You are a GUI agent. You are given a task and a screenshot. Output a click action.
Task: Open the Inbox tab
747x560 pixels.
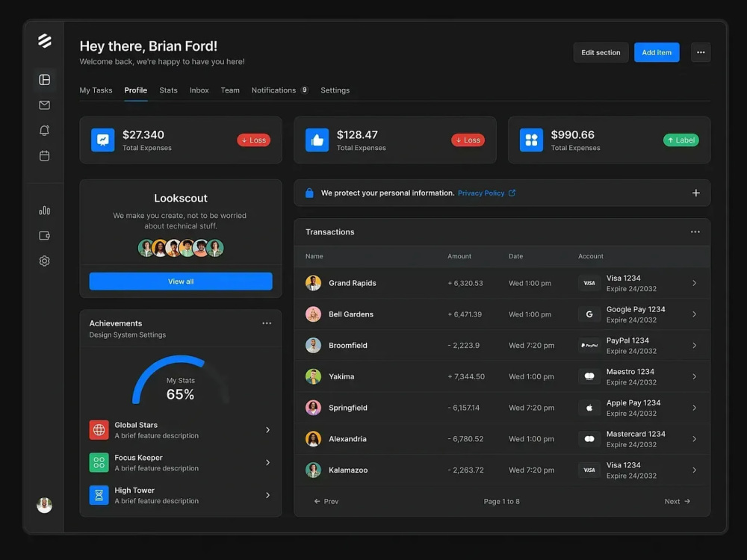click(199, 90)
